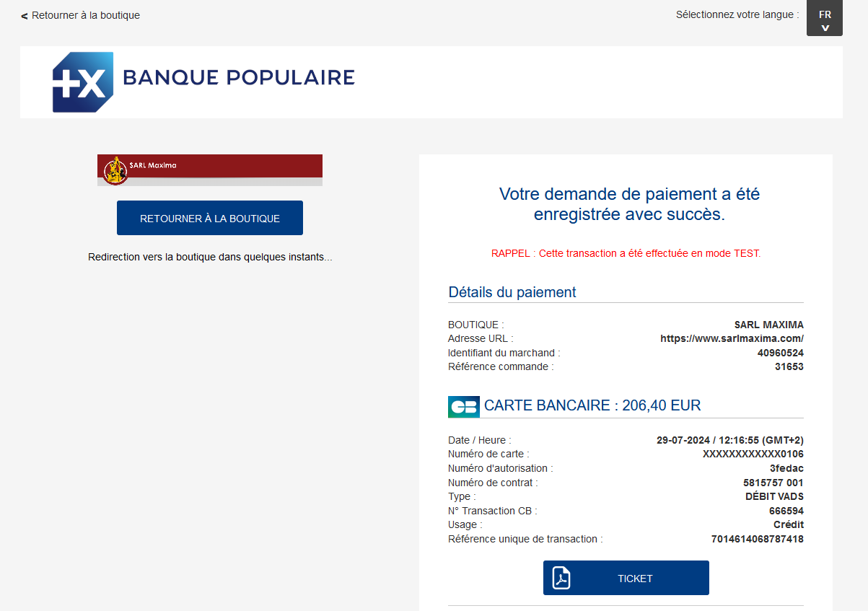
Task: Click the PDF icon on Ticket button
Action: pyautogui.click(x=561, y=578)
